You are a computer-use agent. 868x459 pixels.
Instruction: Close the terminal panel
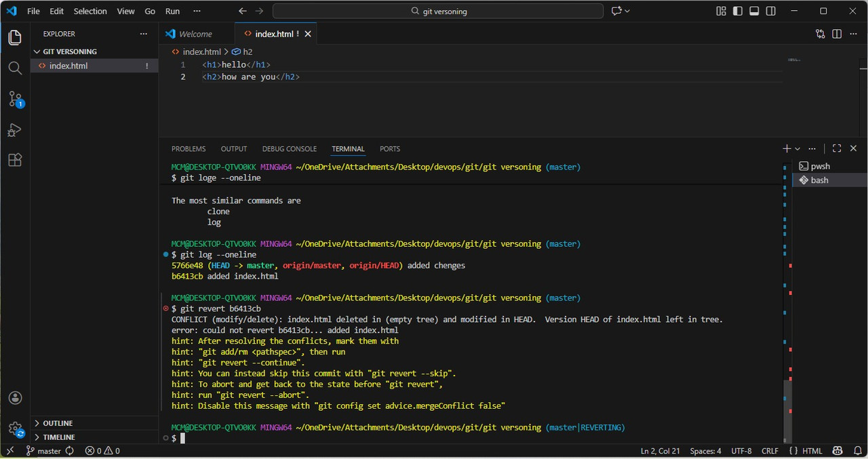click(853, 148)
